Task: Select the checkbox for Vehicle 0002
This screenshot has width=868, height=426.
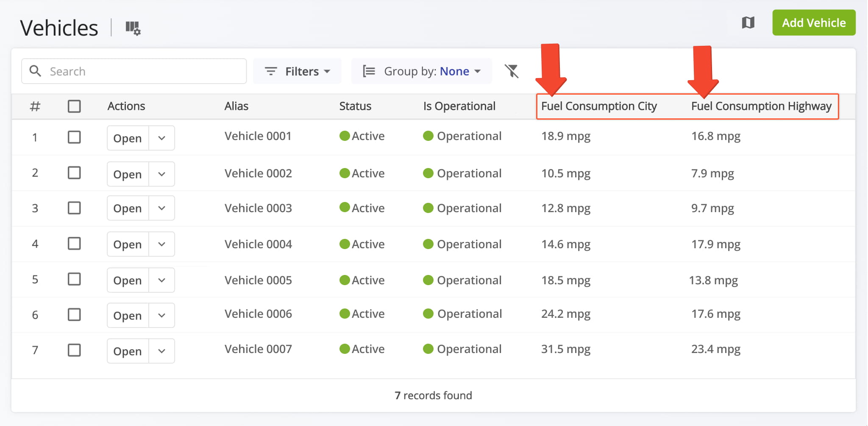Action: pyautogui.click(x=74, y=173)
